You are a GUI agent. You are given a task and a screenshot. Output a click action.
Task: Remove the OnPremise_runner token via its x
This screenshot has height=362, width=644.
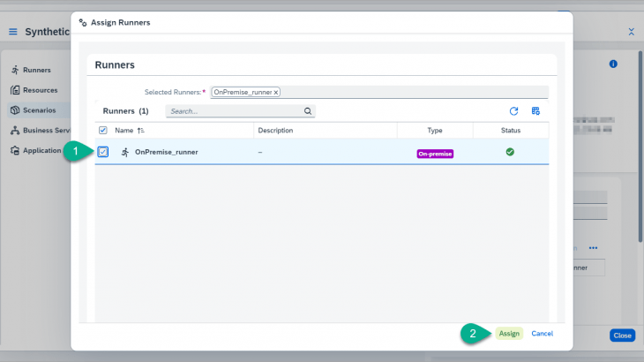click(276, 92)
